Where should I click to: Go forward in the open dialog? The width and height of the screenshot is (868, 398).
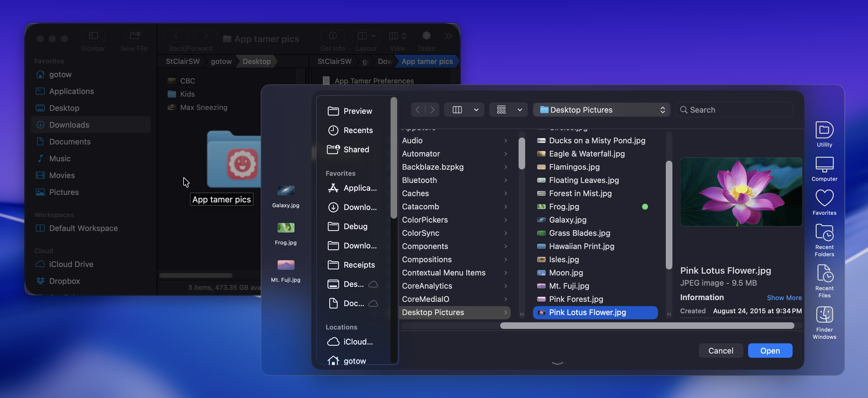[432, 110]
